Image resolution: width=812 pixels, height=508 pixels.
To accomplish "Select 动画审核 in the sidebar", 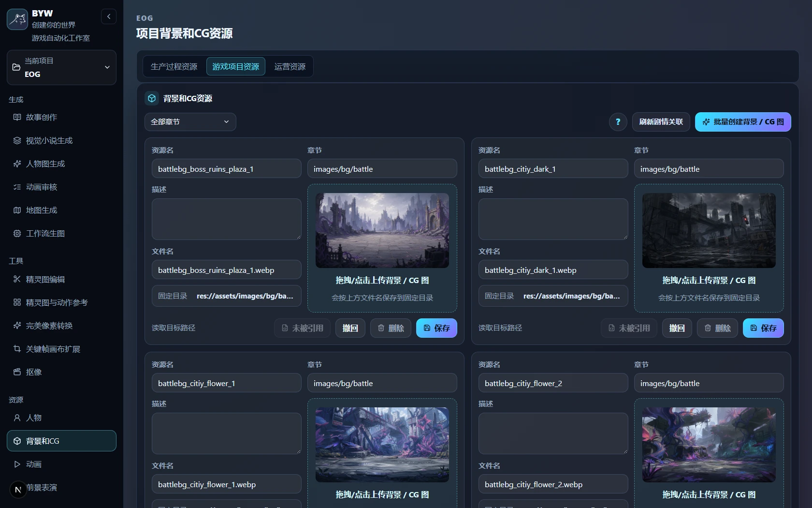I will pos(61,187).
